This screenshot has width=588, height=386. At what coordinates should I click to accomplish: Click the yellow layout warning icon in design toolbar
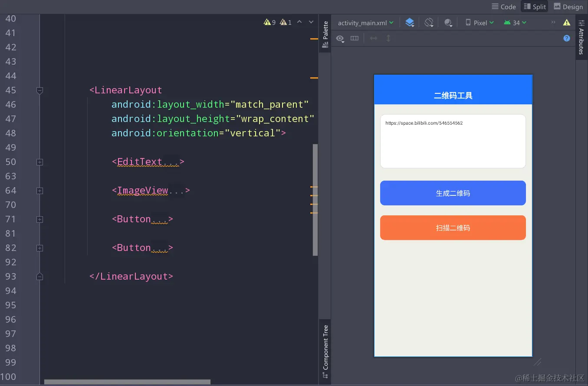coord(567,23)
